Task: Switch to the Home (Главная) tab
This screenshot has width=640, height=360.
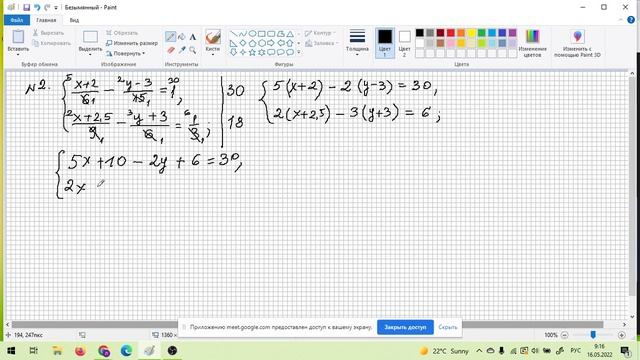Action: (x=46, y=20)
